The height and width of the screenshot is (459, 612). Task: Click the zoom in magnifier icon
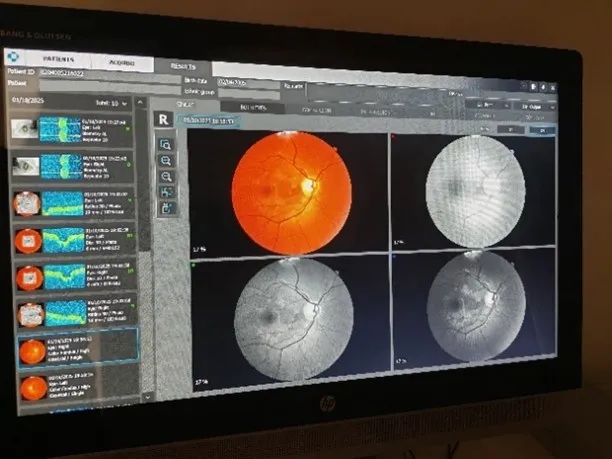pos(166,161)
